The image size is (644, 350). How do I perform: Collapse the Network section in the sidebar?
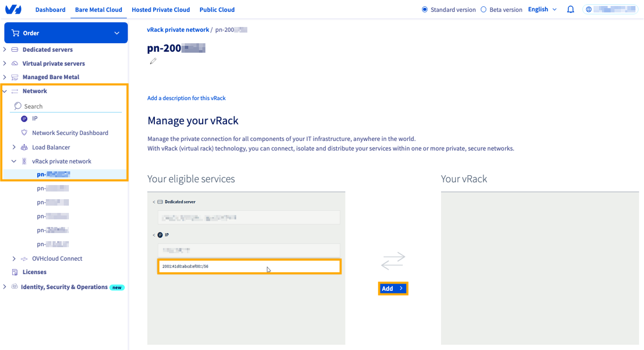pos(5,91)
